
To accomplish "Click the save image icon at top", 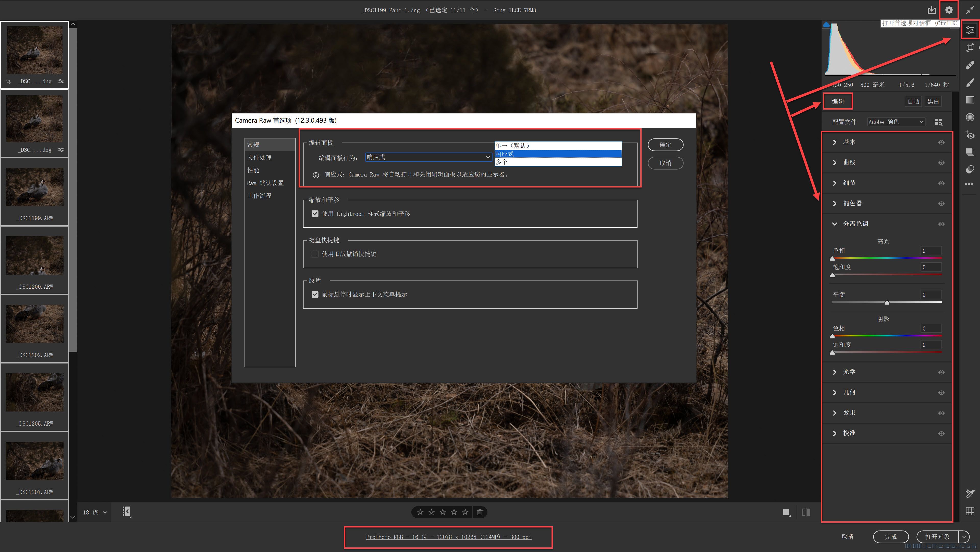I will (x=931, y=10).
